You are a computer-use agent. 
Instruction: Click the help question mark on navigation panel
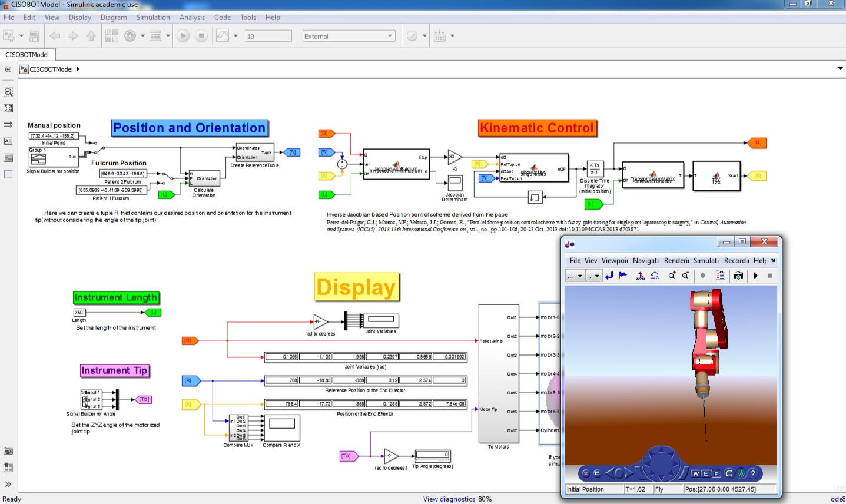coord(752,473)
